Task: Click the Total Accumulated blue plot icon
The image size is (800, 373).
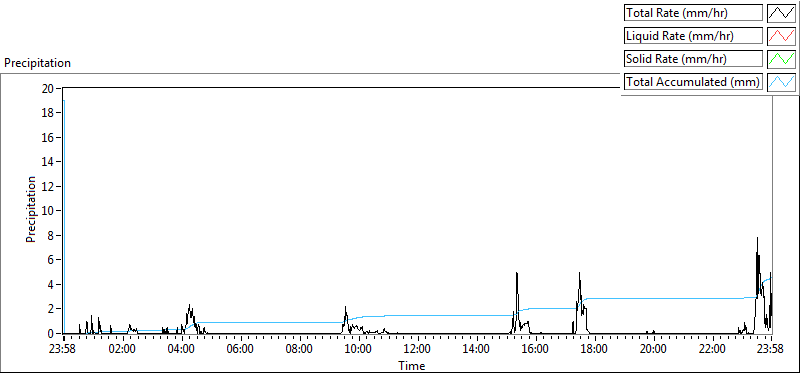Action: [x=781, y=82]
